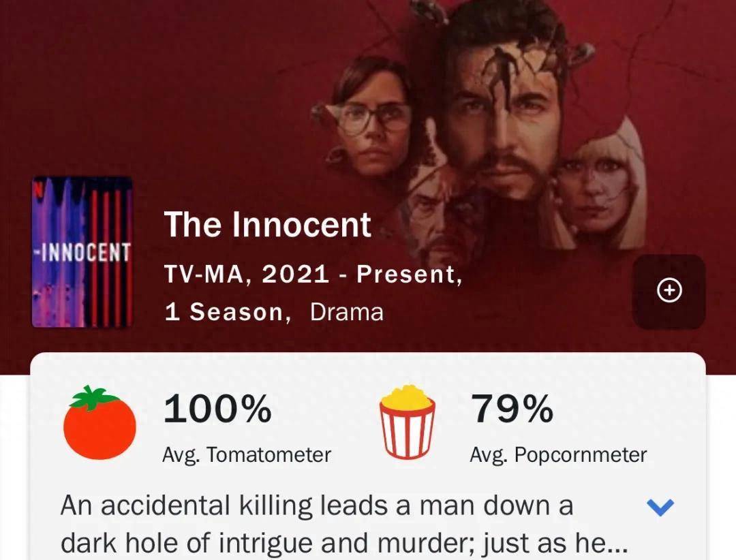Expand the synopsis with the blue chevron

[x=660, y=507]
